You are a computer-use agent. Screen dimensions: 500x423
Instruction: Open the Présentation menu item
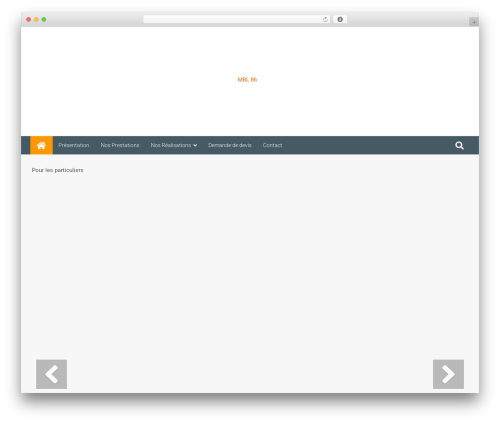(x=74, y=145)
